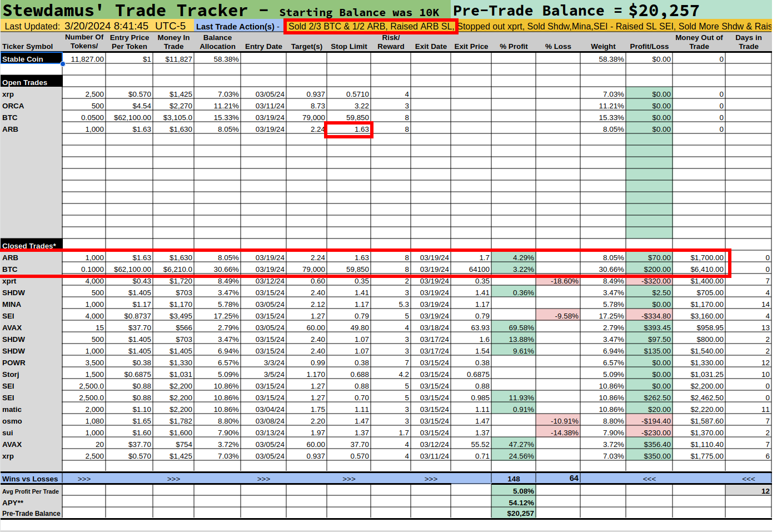Image resolution: width=777 pixels, height=532 pixels.
Task: Click the Stable Coin tokens value 11,827.00
Action: 84,59
